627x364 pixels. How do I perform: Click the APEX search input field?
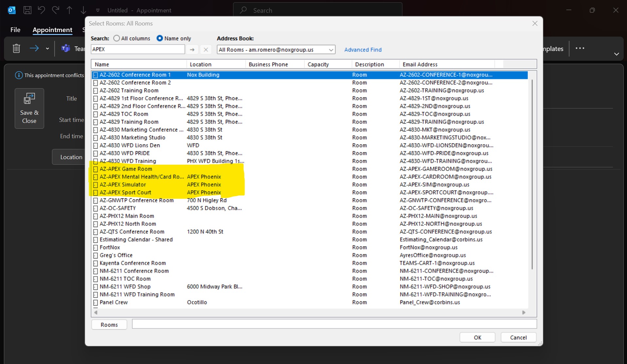point(138,49)
